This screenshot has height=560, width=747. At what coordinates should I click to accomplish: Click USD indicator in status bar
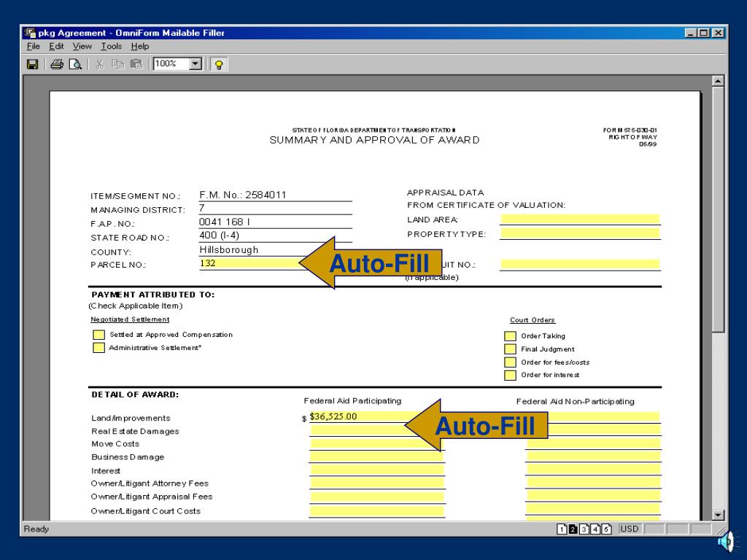pyautogui.click(x=629, y=529)
